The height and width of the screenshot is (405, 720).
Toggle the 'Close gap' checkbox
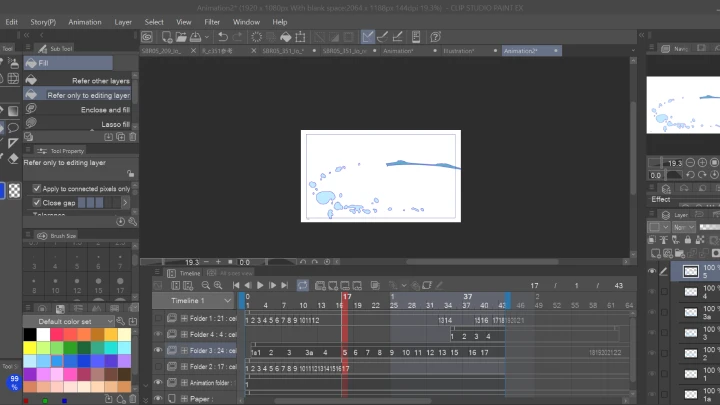(x=37, y=202)
